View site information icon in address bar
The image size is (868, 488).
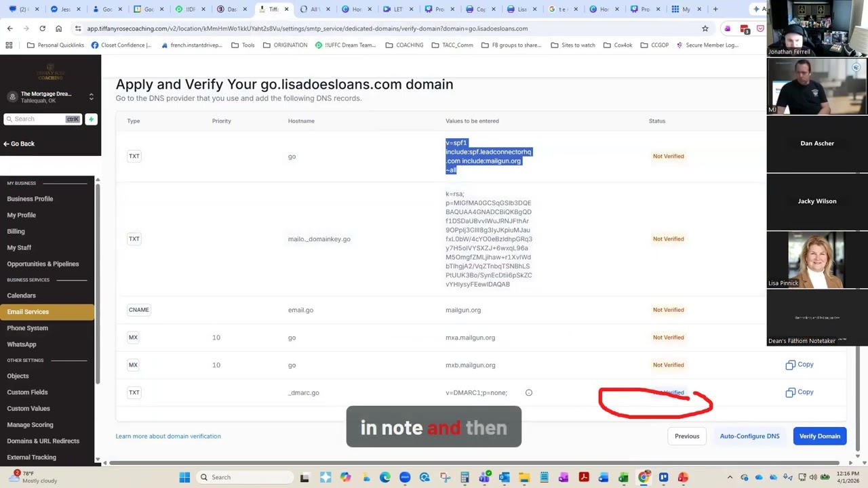(x=78, y=28)
